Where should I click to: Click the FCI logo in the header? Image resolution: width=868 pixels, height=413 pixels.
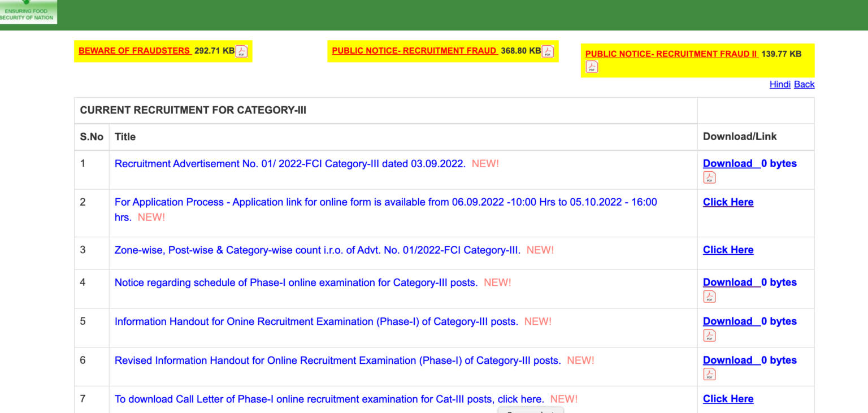pyautogui.click(x=28, y=12)
